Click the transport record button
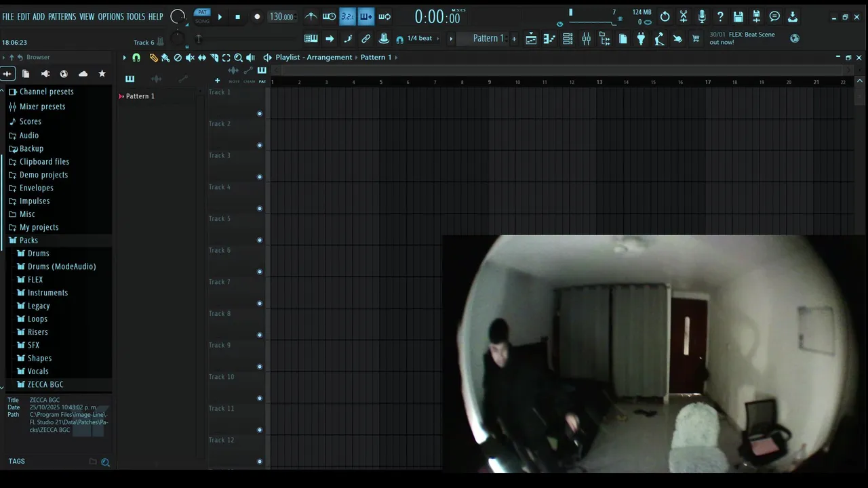 click(257, 17)
